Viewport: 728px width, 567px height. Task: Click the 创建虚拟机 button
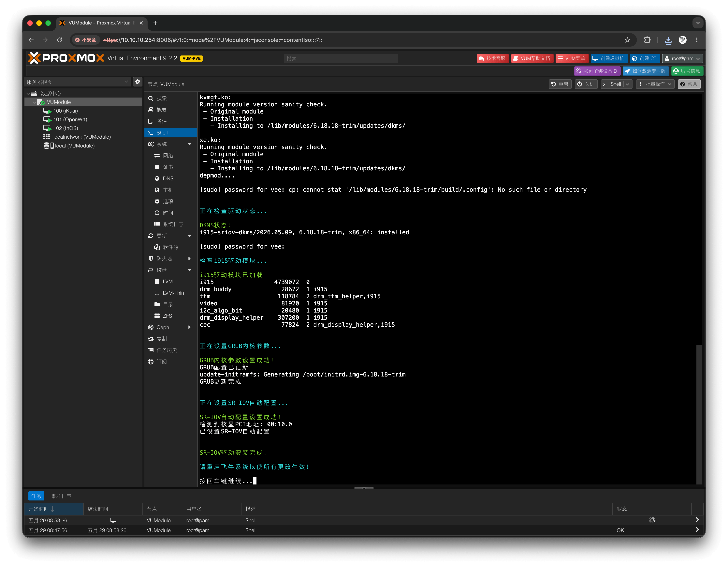(x=609, y=58)
